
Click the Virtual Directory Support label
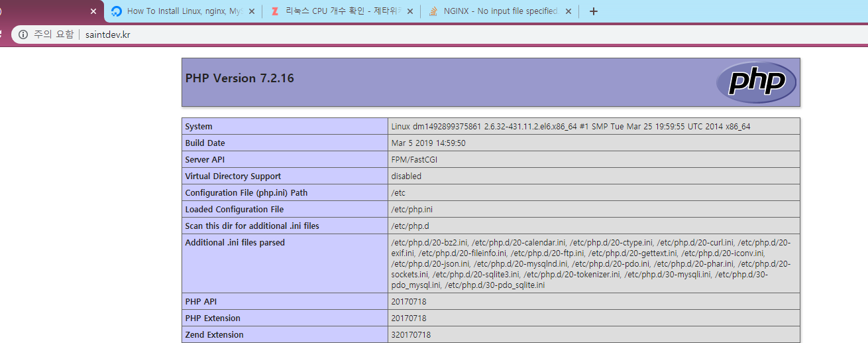233,176
